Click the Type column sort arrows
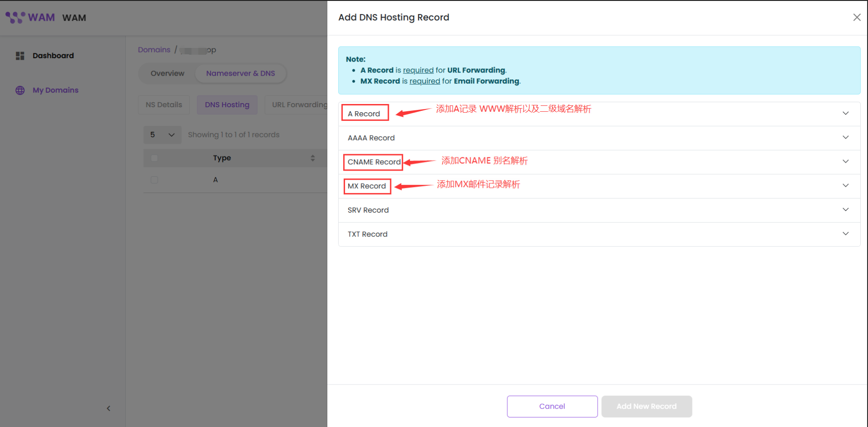This screenshot has width=868, height=427. pos(313,158)
